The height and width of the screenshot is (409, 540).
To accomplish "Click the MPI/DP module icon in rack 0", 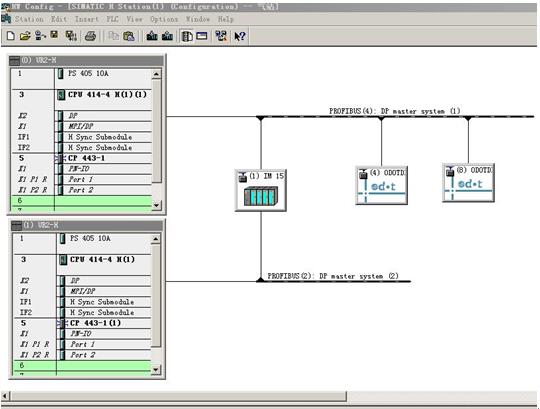I will (x=60, y=126).
